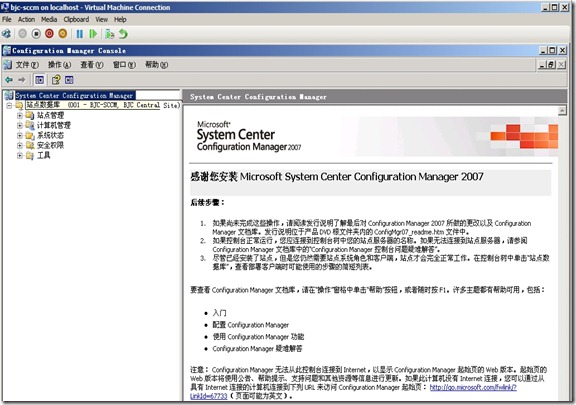
Task: Click the red Shut Down VM icon
Action: tap(49, 34)
